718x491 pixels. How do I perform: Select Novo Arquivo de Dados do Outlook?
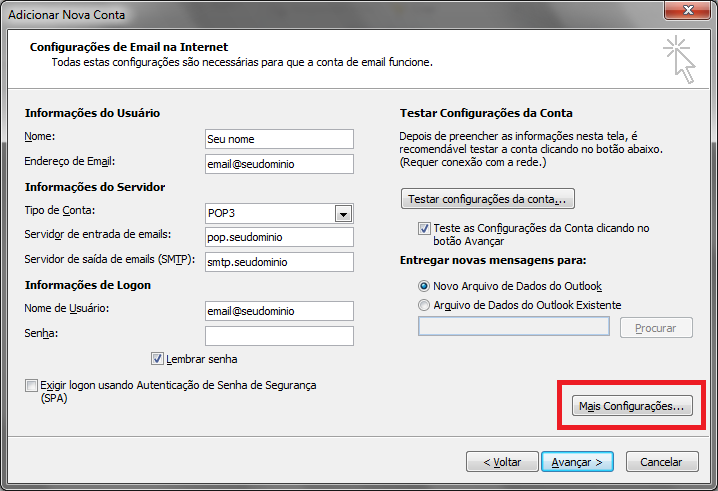425,286
